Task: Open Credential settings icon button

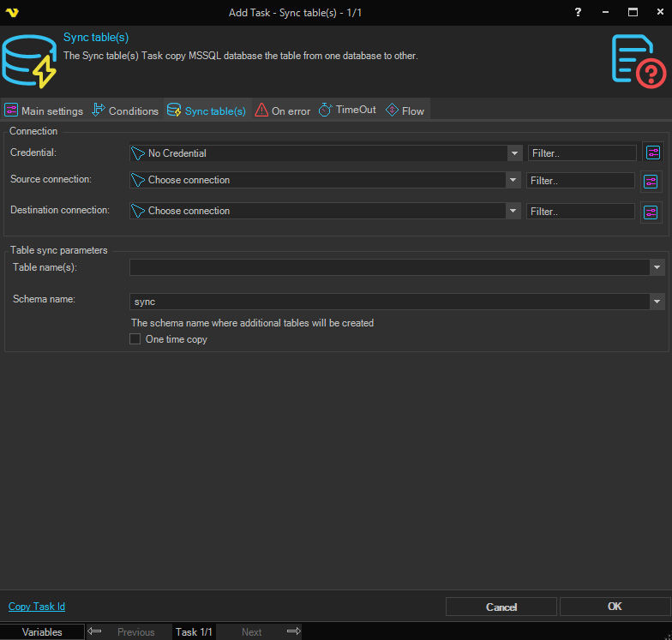Action: (x=653, y=153)
